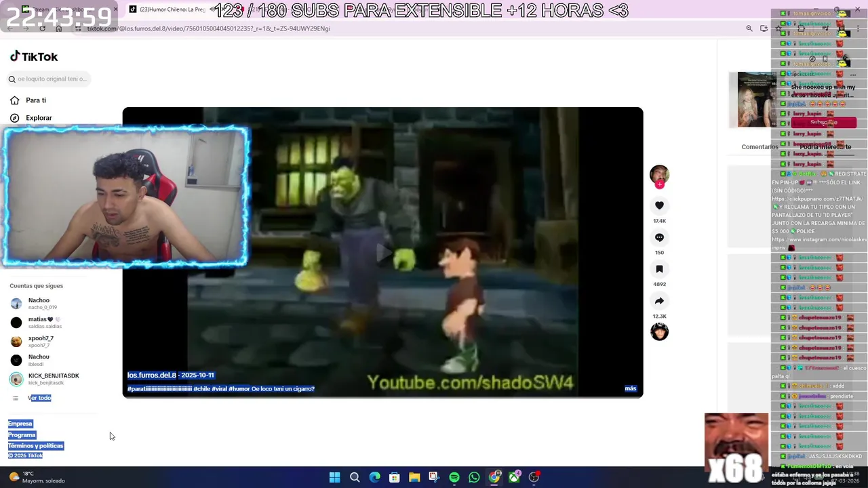Click the TikTok logo
The width and height of the screenshot is (868, 488).
(34, 57)
